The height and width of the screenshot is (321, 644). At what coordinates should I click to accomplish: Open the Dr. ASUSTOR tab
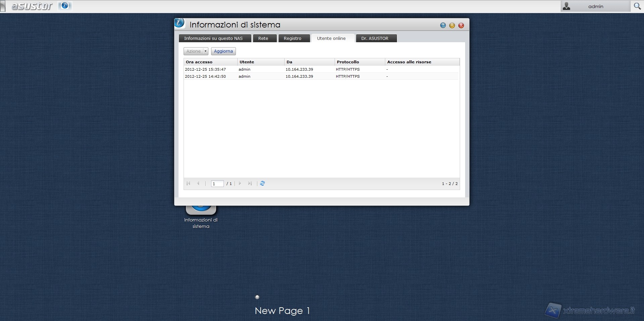pyautogui.click(x=375, y=39)
